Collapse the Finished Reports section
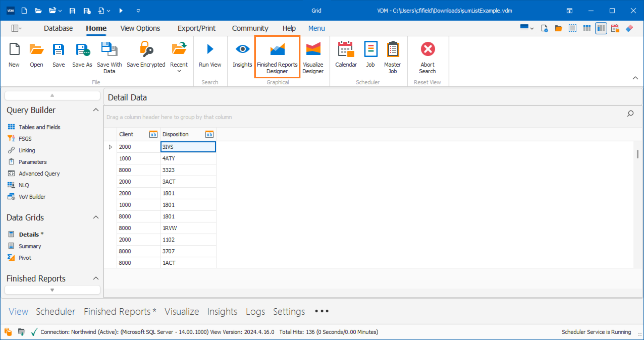Image resolution: width=644 pixels, height=340 pixels. (x=96, y=278)
